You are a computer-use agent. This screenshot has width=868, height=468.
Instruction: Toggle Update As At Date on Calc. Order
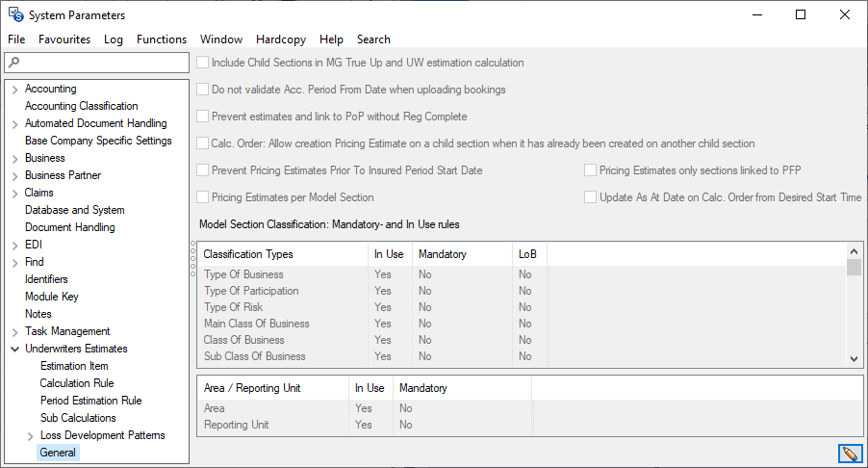(591, 197)
